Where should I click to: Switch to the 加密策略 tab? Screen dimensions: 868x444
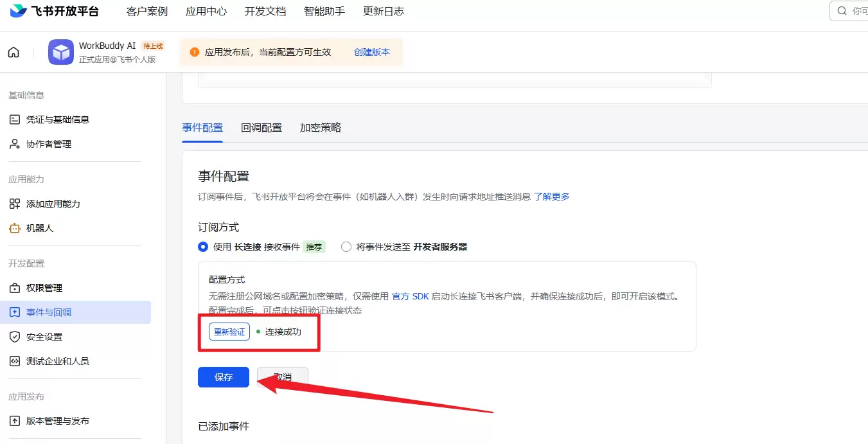pos(321,127)
